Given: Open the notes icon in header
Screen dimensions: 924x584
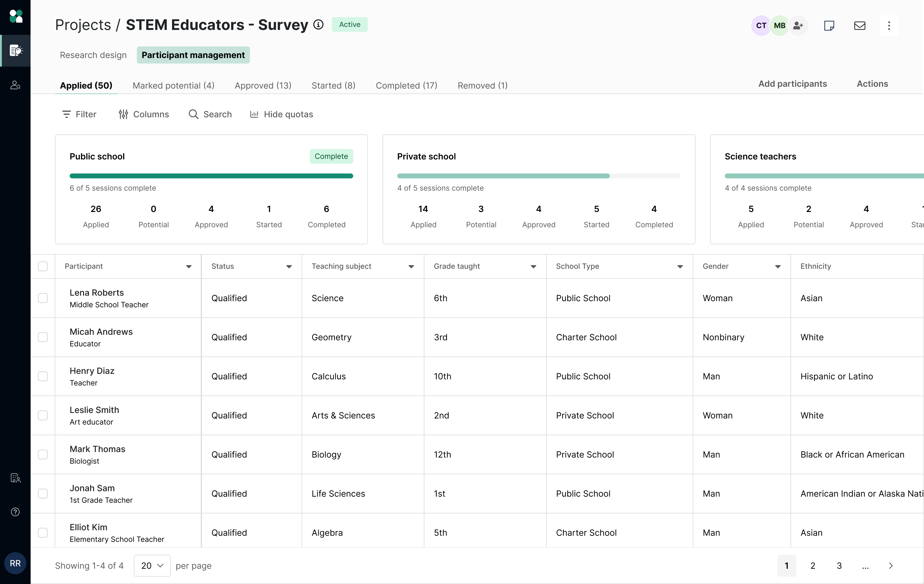Looking at the screenshot, I should pyautogui.click(x=829, y=26).
